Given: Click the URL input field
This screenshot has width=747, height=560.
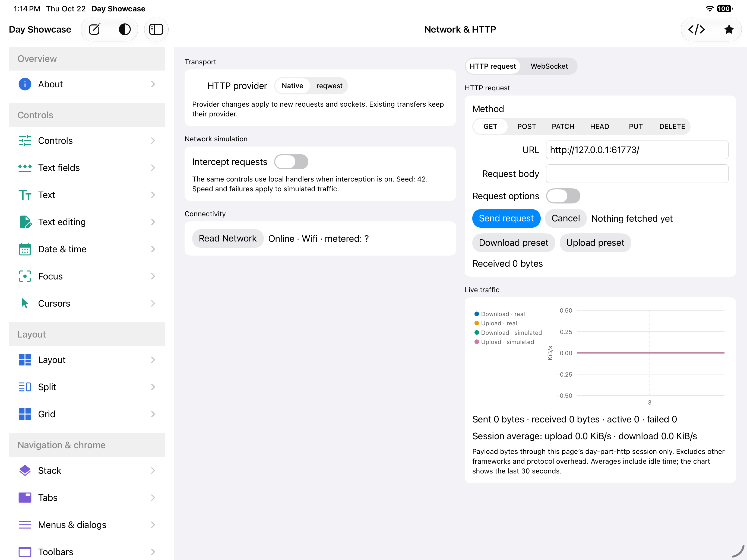Looking at the screenshot, I should coord(637,149).
